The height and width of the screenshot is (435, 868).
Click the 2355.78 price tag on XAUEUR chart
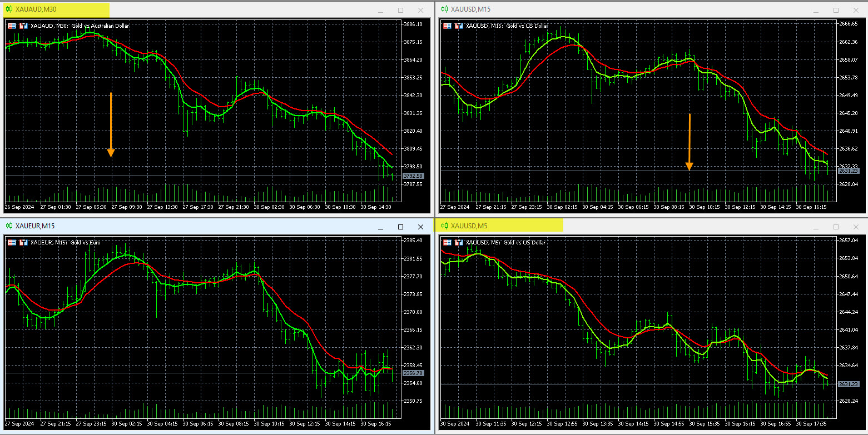[x=413, y=373]
